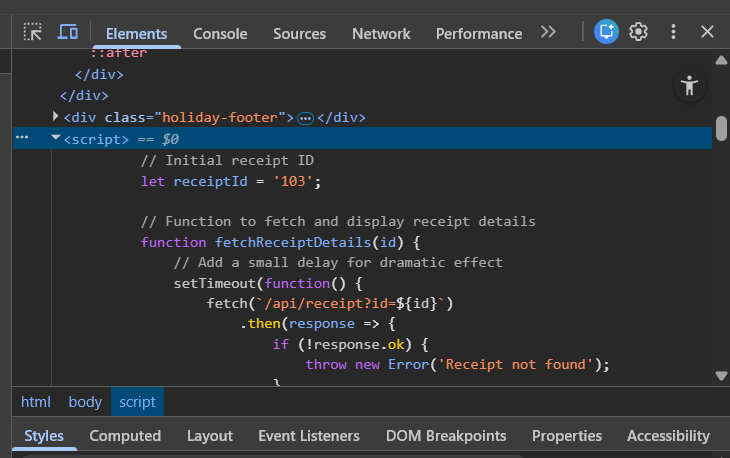This screenshot has height=458, width=730.
Task: Switch to the Elements tab
Action: point(136,34)
